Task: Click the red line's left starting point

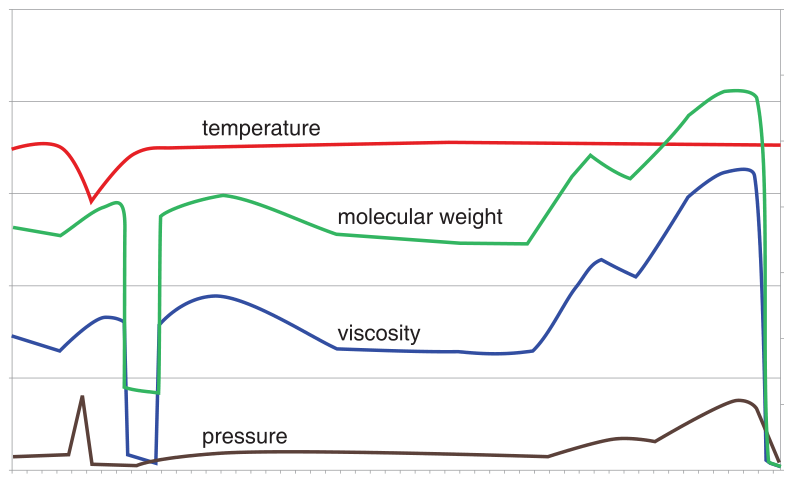Action: pos(13,149)
